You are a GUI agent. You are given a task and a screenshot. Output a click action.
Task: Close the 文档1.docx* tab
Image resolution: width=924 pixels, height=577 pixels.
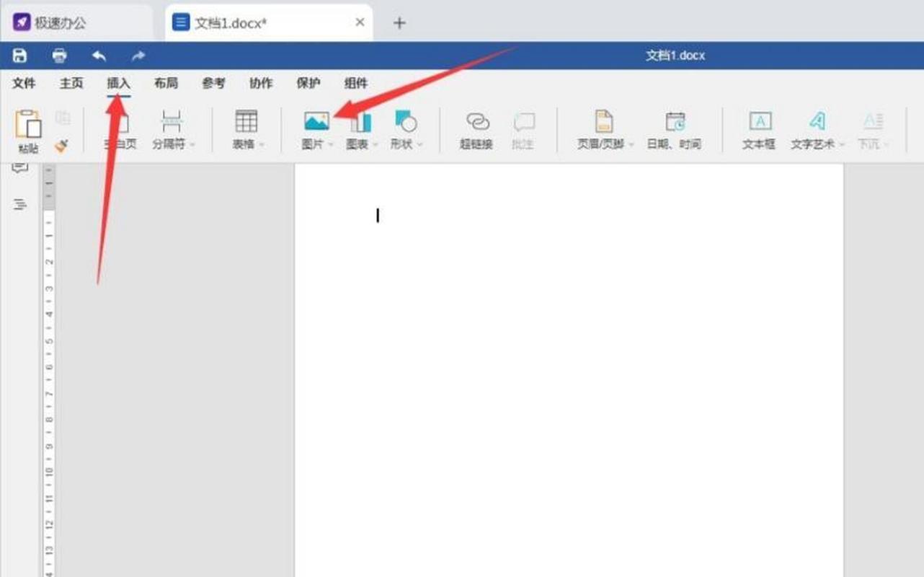point(360,22)
